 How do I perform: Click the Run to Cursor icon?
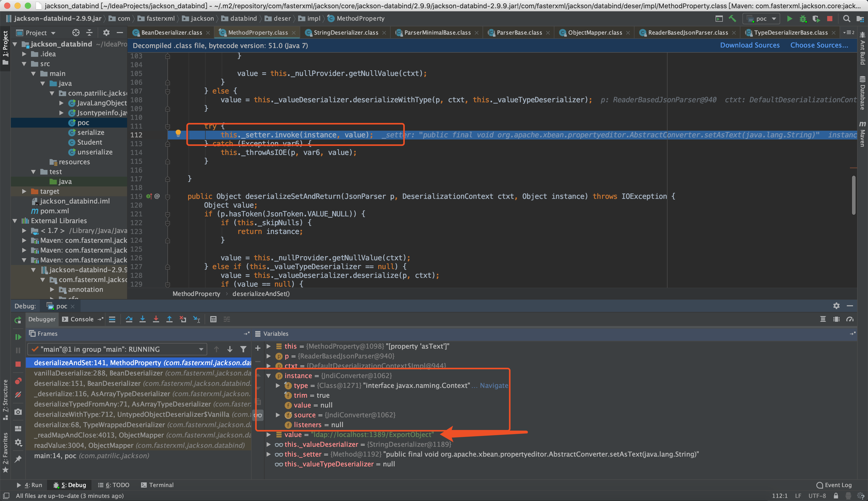[197, 319]
